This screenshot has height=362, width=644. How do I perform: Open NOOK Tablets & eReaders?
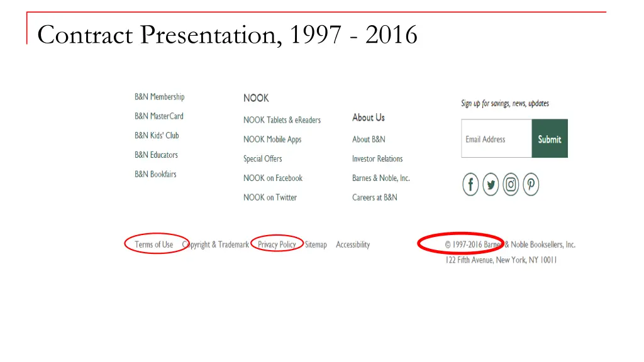pos(282,120)
